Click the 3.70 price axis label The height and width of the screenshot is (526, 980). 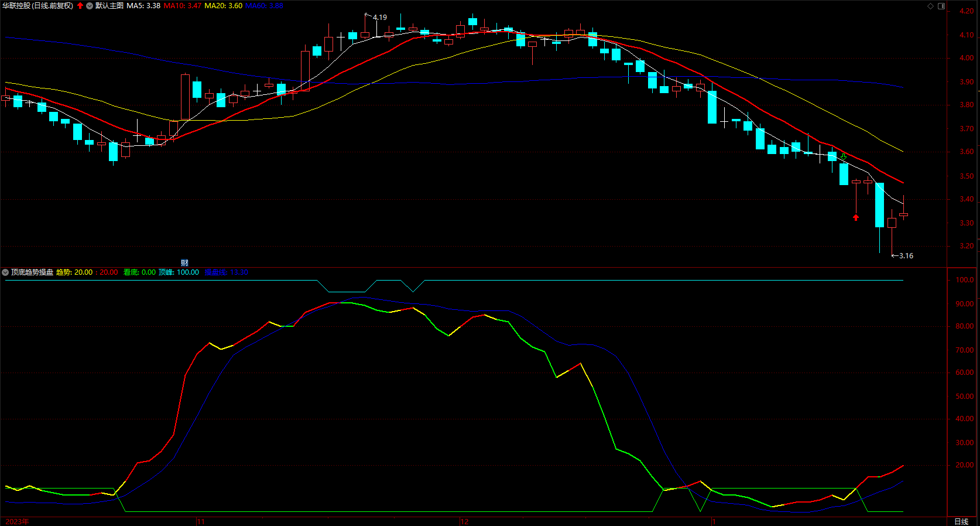pyautogui.click(x=967, y=129)
